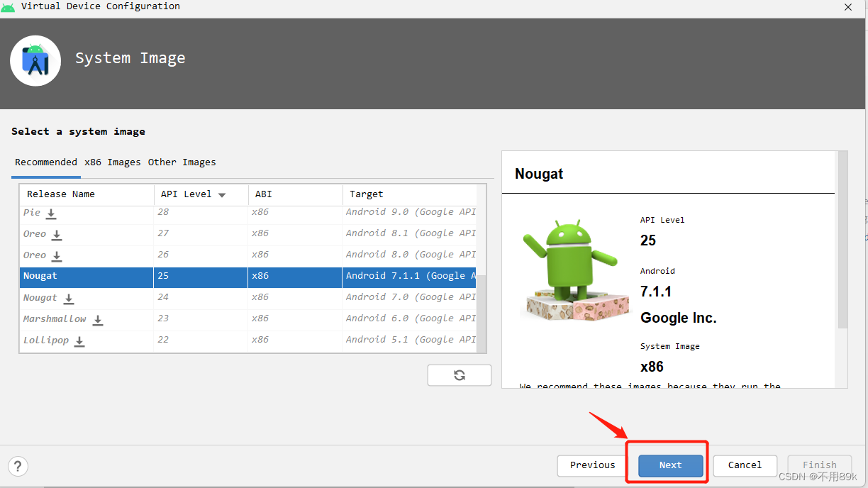Cancel the device configuration
Viewport: 868px width, 488px height.
(x=745, y=465)
